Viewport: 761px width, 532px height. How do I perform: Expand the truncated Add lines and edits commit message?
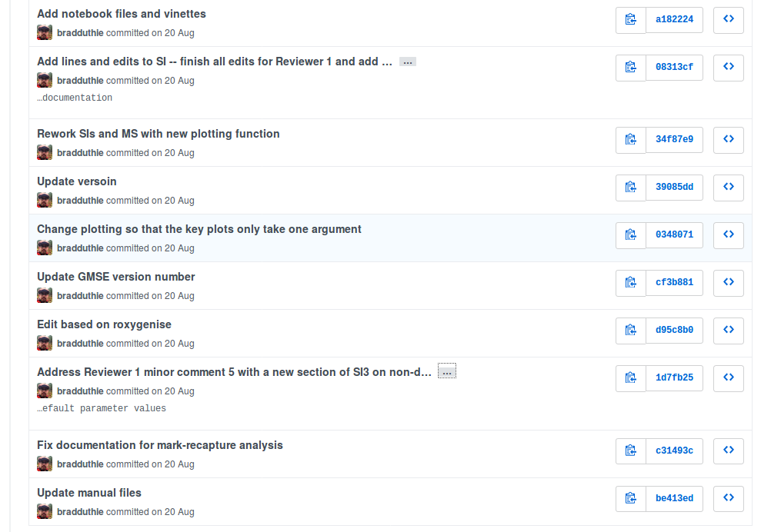click(x=407, y=62)
